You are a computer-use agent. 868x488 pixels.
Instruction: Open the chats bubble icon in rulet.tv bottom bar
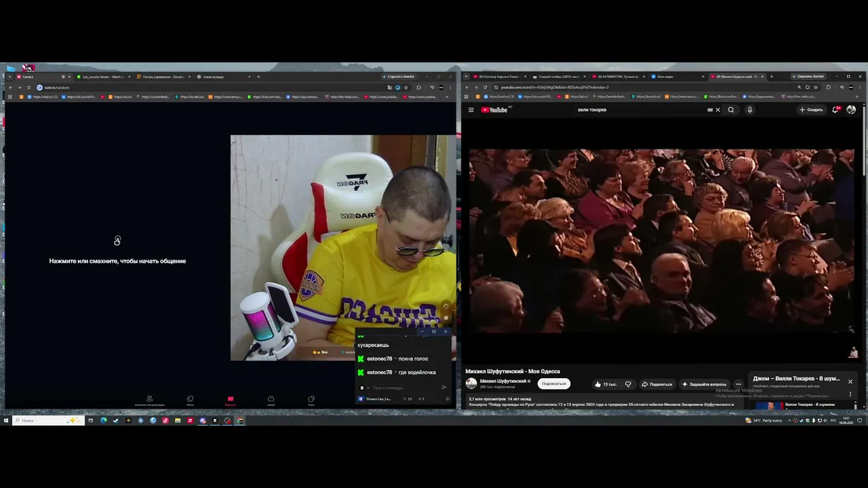pyautogui.click(x=311, y=400)
